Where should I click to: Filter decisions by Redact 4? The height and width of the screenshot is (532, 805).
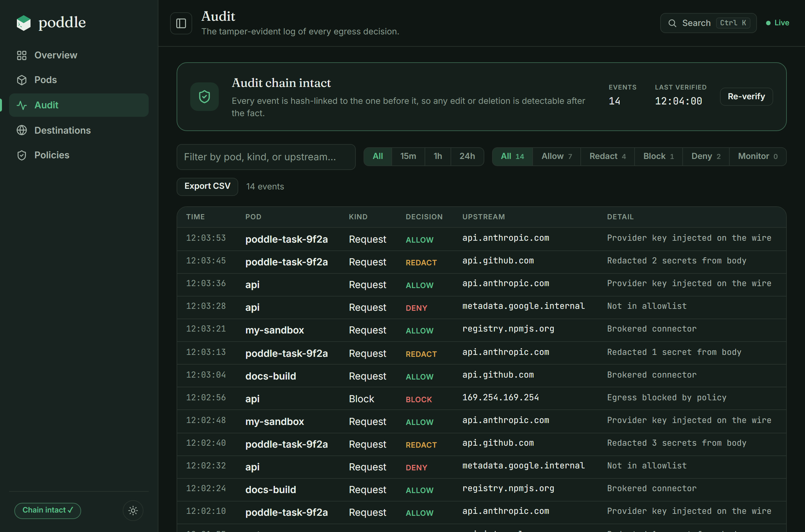coord(608,156)
